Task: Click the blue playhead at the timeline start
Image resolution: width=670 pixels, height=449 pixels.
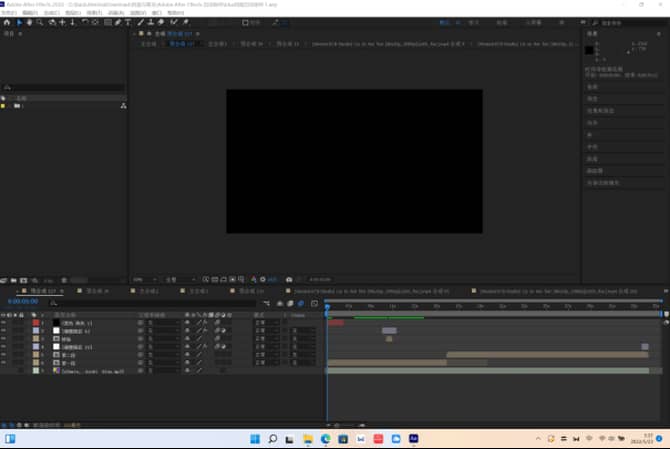Action: (327, 306)
